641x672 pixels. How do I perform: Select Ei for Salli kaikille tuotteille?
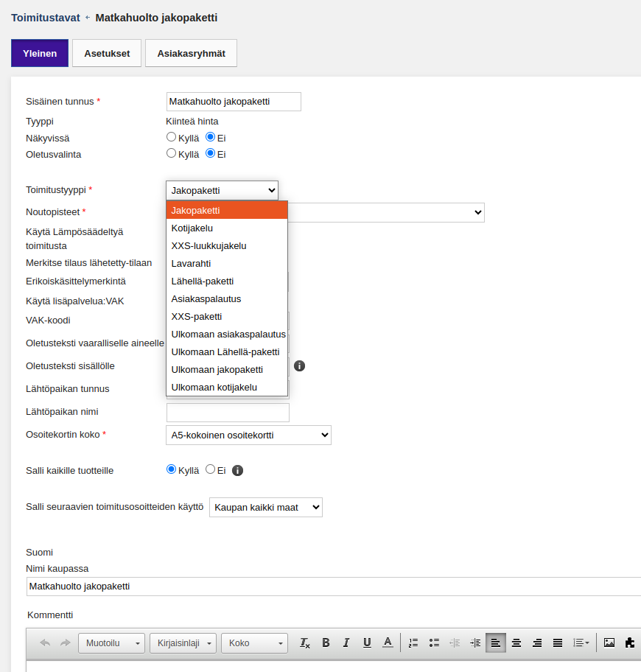coord(210,469)
